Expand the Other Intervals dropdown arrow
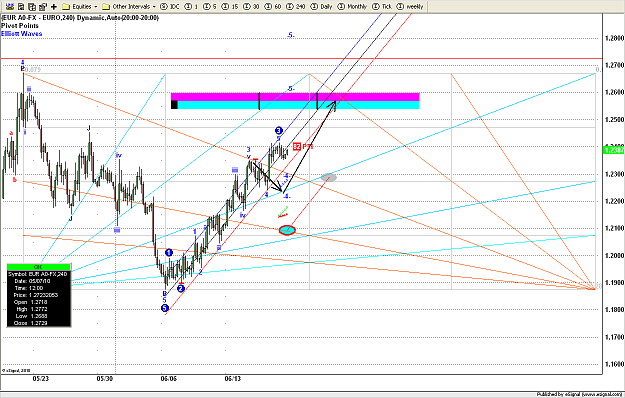 click(x=154, y=7)
